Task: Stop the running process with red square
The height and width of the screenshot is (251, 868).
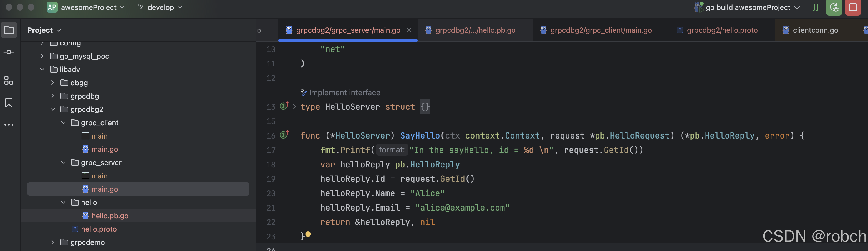Action: click(x=853, y=7)
